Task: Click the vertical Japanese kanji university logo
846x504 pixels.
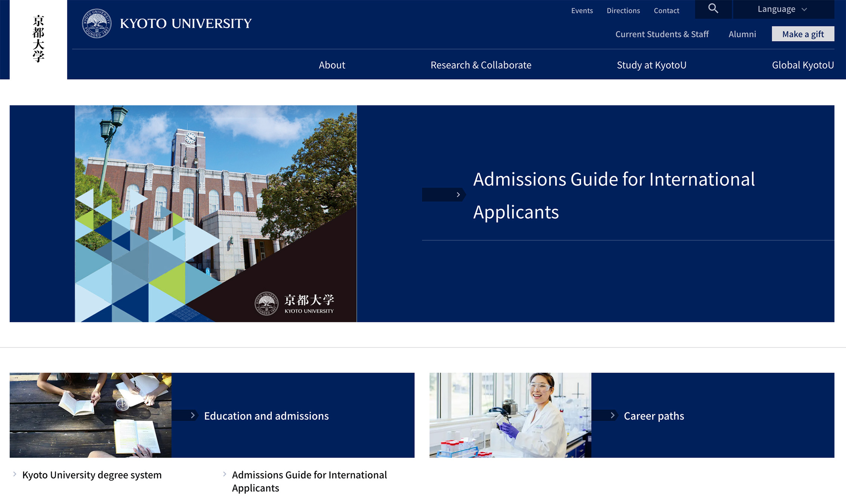Action: click(38, 39)
